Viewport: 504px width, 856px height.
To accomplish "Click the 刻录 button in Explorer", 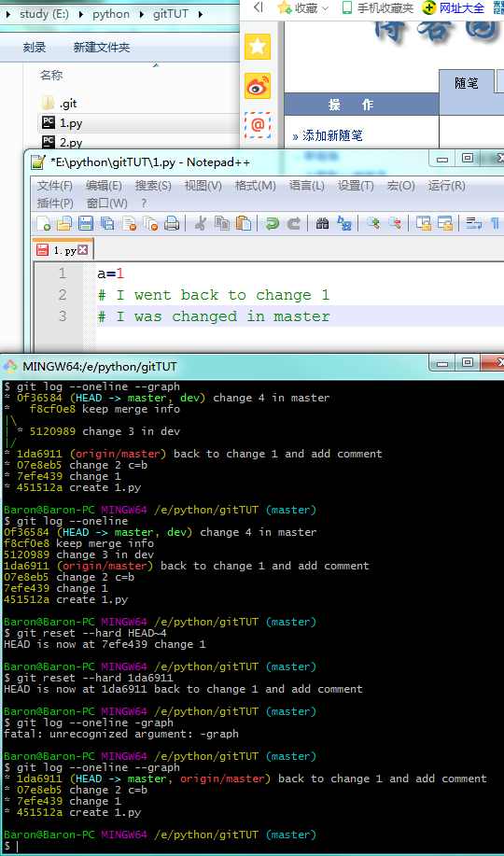I will pyautogui.click(x=35, y=48).
